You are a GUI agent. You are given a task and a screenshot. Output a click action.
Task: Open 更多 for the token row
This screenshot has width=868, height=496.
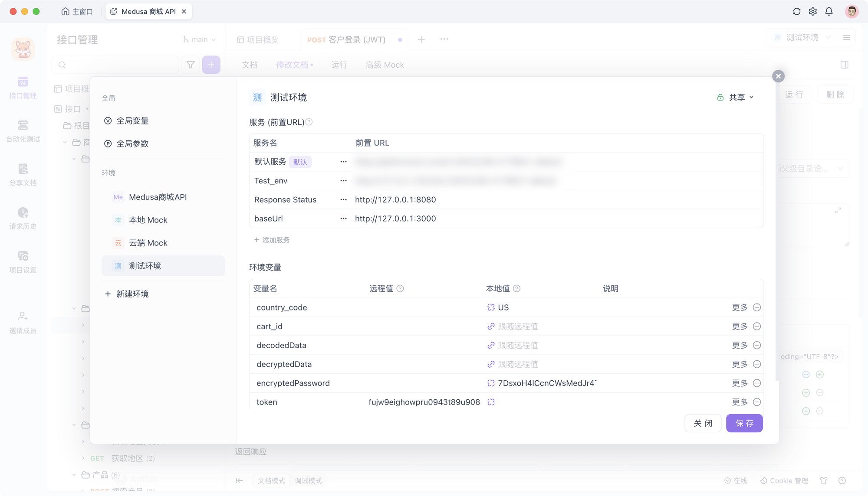point(740,402)
